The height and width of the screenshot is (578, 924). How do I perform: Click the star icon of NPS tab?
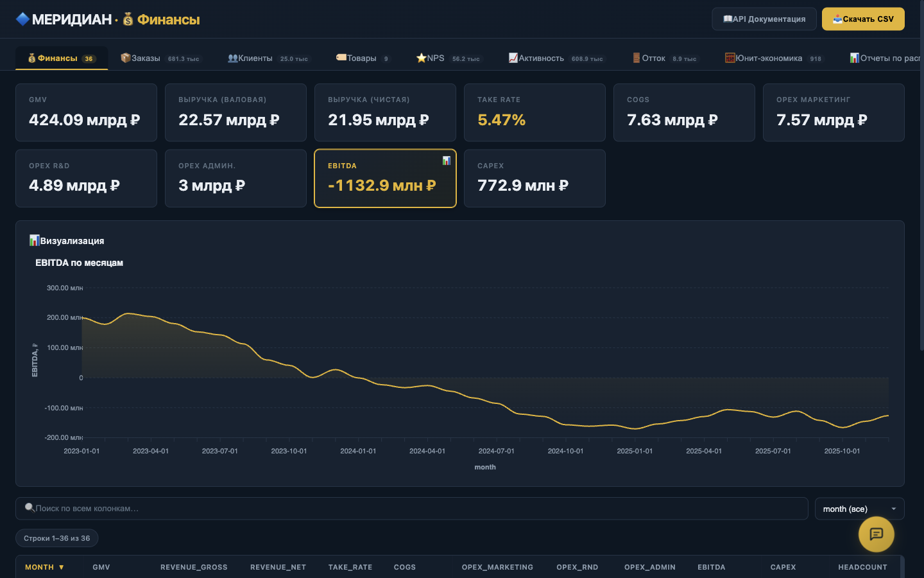pyautogui.click(x=422, y=58)
